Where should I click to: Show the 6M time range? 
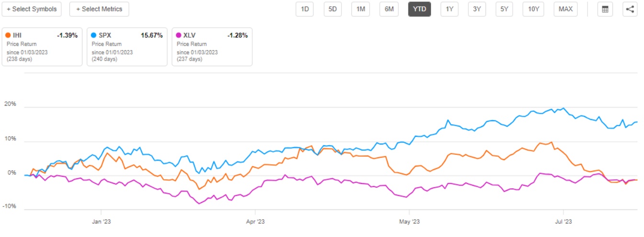pyautogui.click(x=388, y=9)
